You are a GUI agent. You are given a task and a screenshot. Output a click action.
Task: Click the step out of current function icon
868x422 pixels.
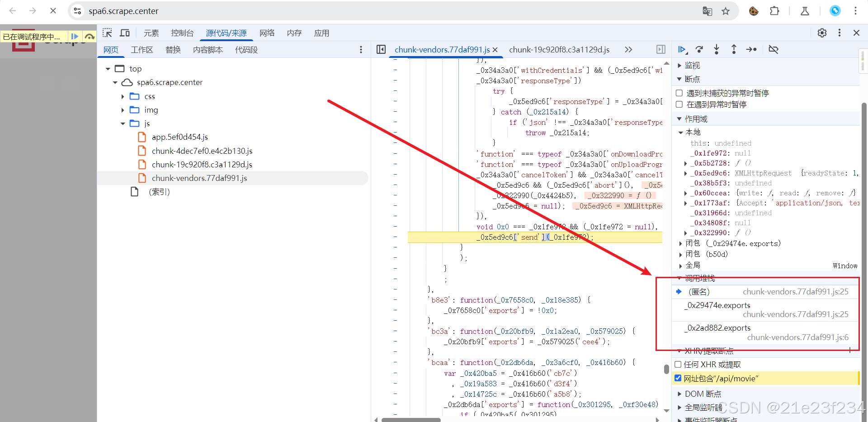point(734,49)
